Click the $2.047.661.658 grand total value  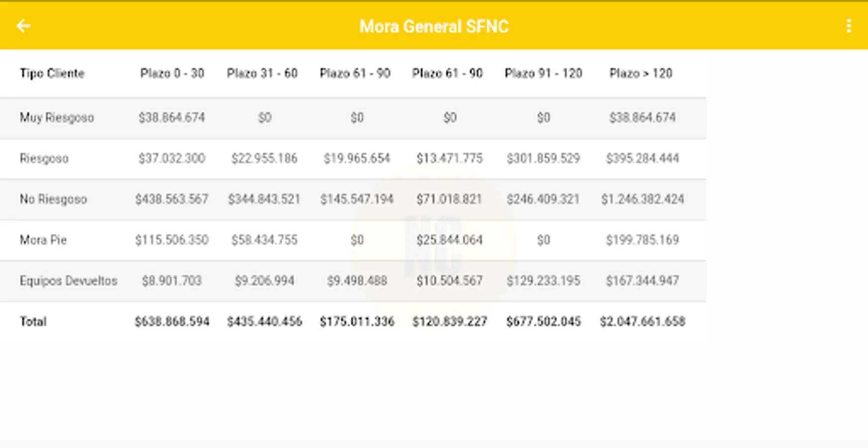(642, 322)
